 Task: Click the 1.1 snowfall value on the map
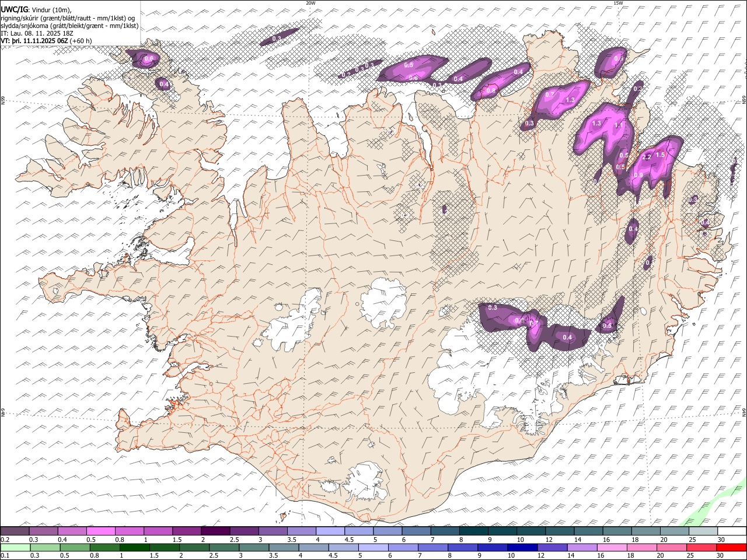point(619,125)
